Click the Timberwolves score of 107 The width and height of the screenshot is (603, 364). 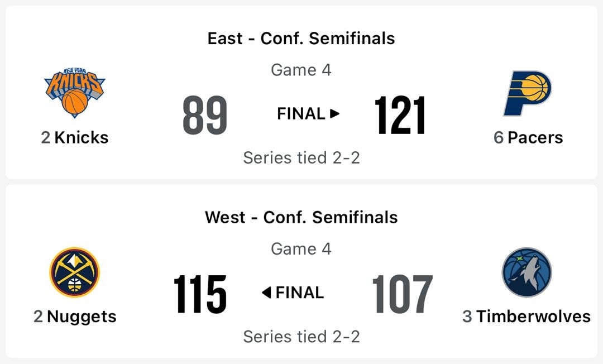coord(402,294)
